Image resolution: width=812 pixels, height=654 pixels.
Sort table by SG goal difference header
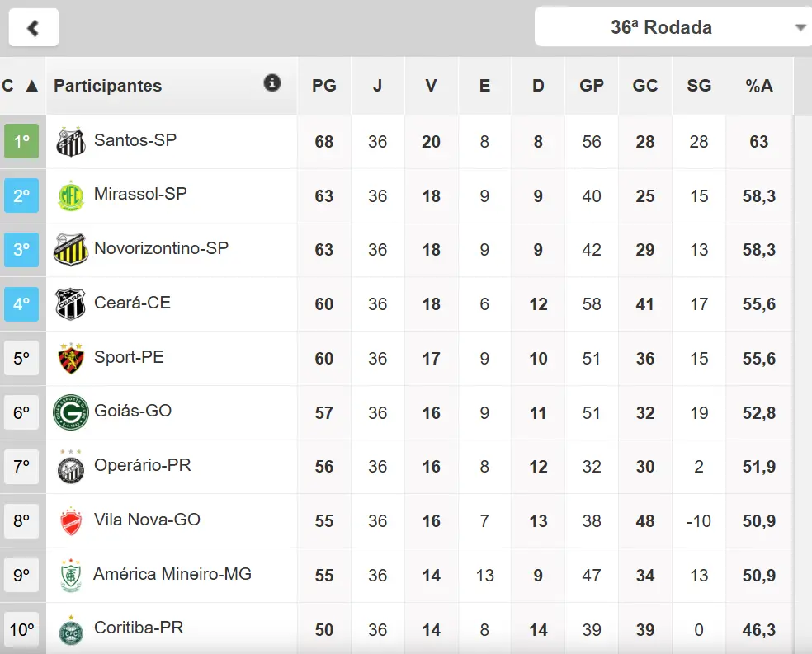click(x=699, y=86)
